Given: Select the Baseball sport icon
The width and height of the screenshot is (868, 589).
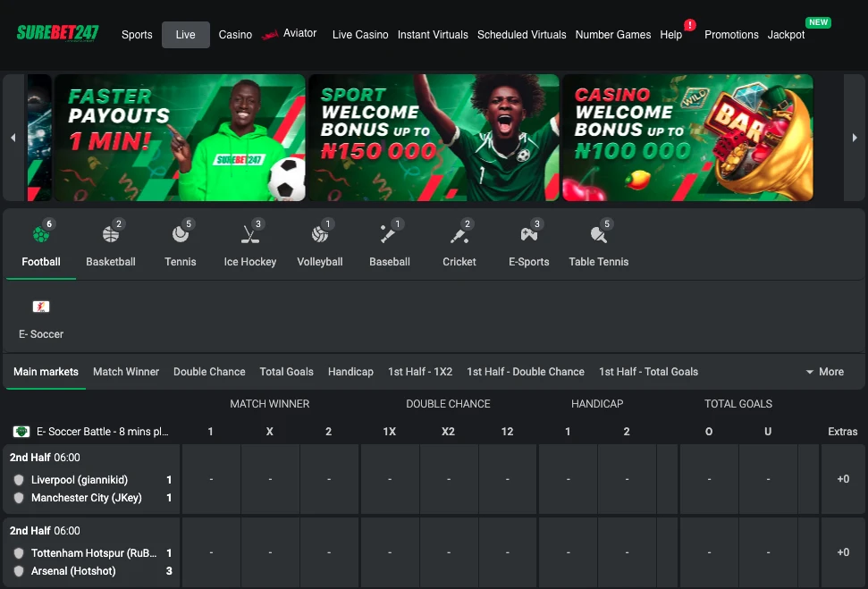Looking at the screenshot, I should tap(389, 235).
